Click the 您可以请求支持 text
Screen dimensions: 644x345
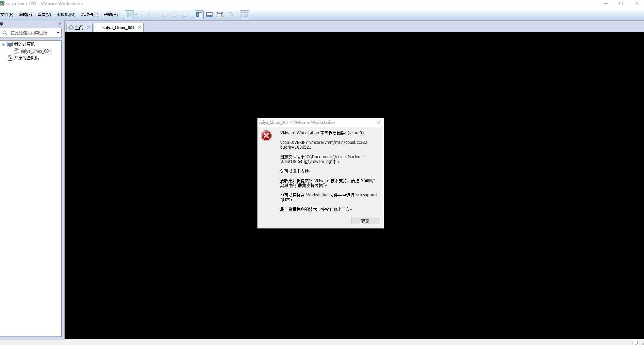tap(296, 171)
